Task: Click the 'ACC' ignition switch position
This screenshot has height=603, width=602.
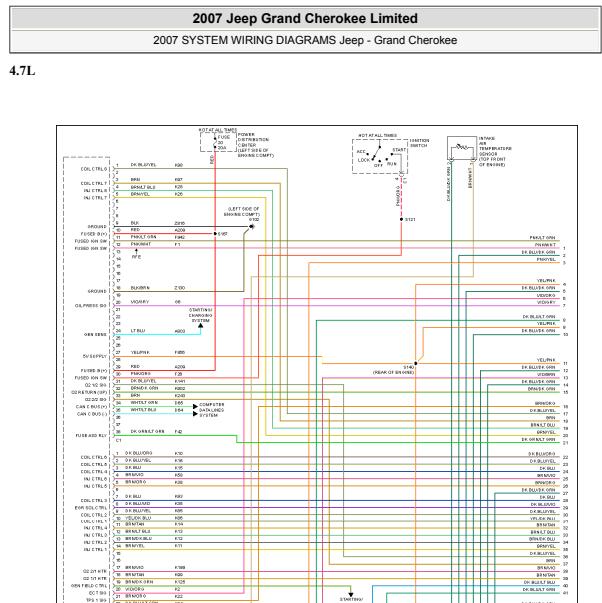Action: click(361, 152)
